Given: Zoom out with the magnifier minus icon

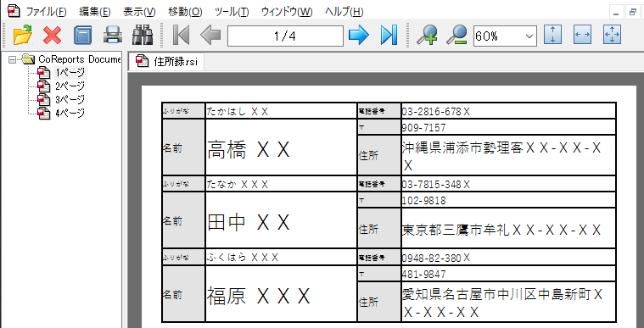Looking at the screenshot, I should tap(456, 36).
